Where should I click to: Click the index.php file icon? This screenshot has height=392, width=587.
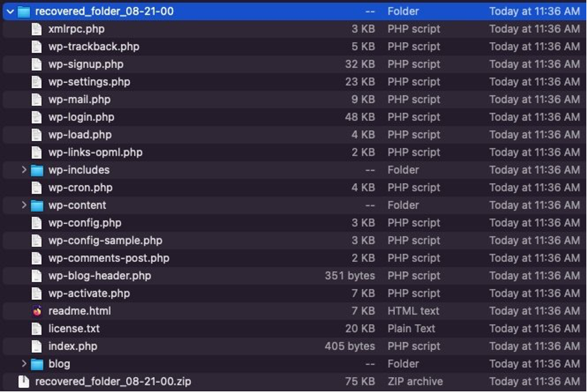35,346
